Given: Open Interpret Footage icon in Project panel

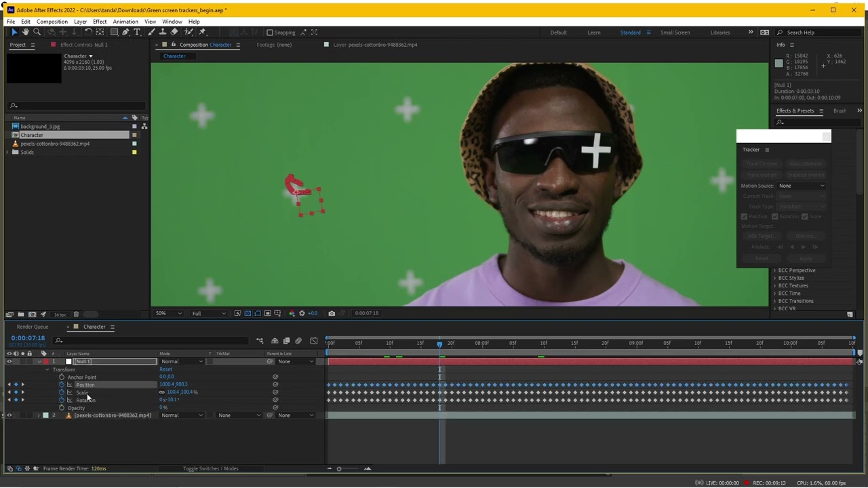Looking at the screenshot, I should click(9, 314).
